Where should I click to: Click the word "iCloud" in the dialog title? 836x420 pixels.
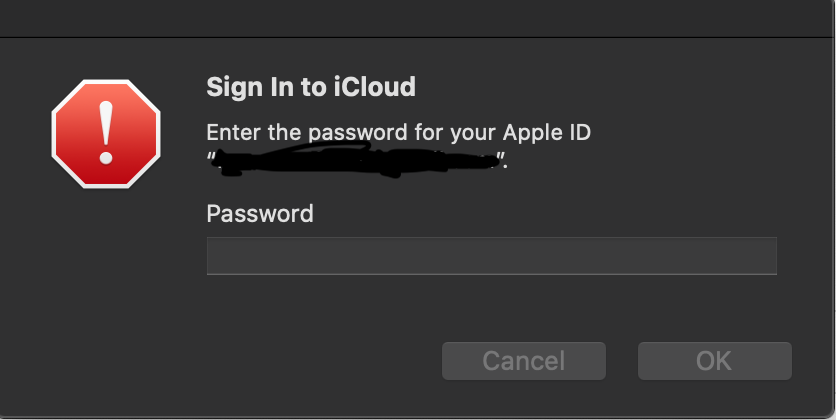378,87
